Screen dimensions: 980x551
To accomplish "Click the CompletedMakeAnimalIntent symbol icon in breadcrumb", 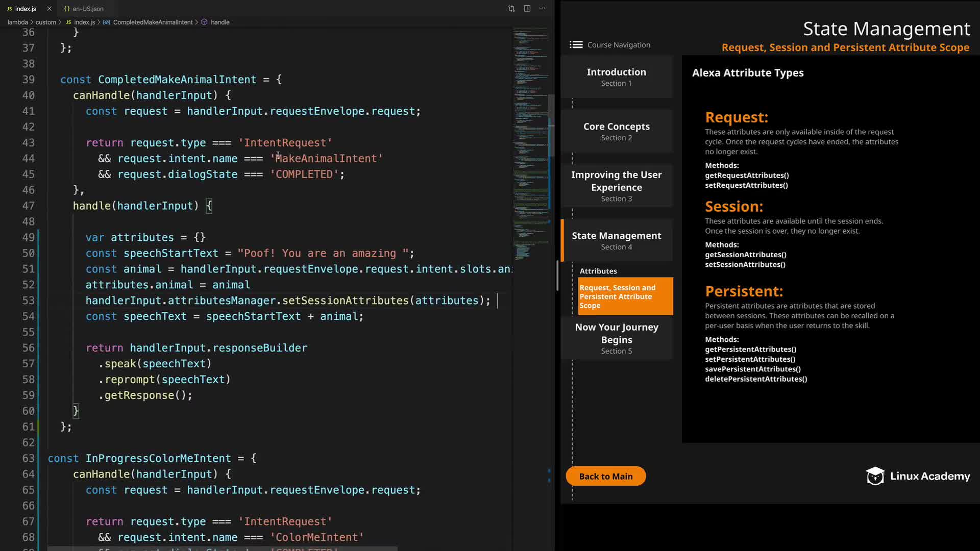I will click(106, 22).
